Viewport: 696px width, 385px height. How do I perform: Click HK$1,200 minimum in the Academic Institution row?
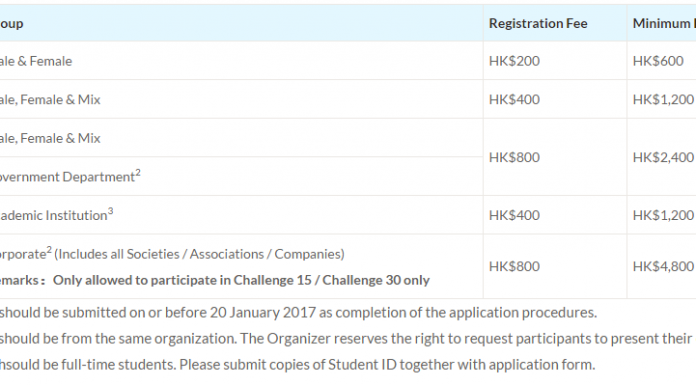(x=663, y=215)
